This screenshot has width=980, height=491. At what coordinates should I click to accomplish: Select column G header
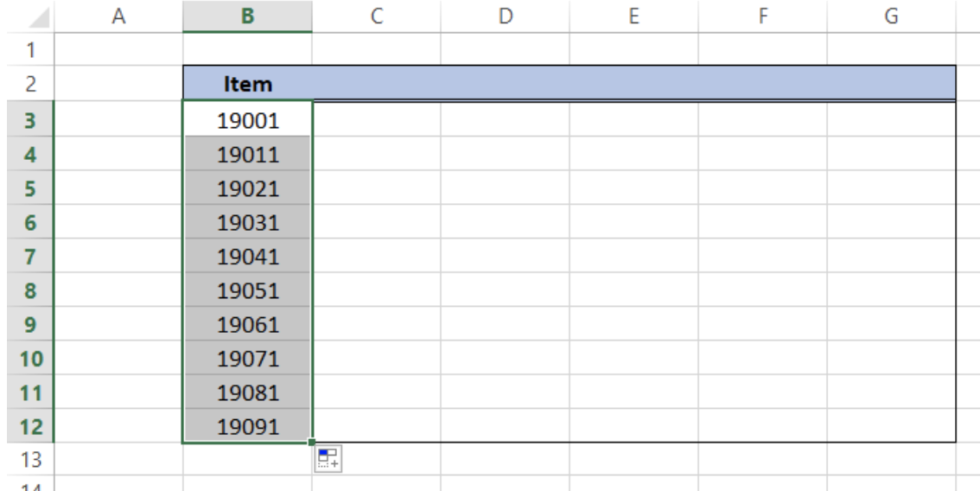[x=891, y=16]
